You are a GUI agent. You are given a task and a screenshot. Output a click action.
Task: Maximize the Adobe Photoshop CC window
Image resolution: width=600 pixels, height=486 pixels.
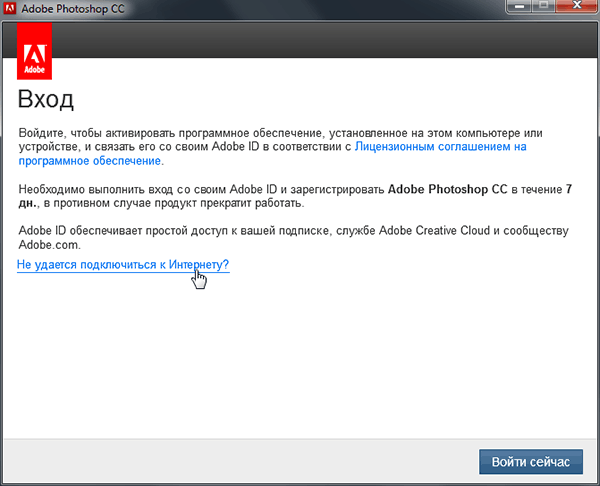pyautogui.click(x=544, y=7)
